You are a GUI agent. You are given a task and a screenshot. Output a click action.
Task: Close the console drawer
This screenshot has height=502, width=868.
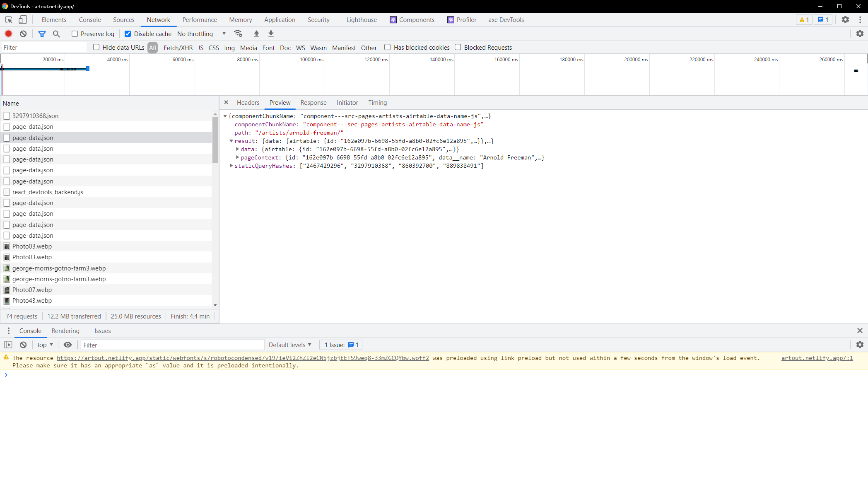point(860,331)
